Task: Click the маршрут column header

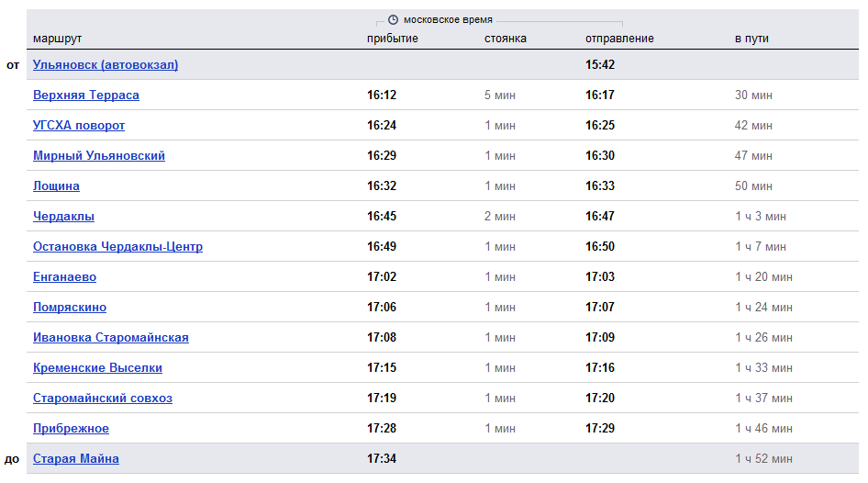Action: 57,39
